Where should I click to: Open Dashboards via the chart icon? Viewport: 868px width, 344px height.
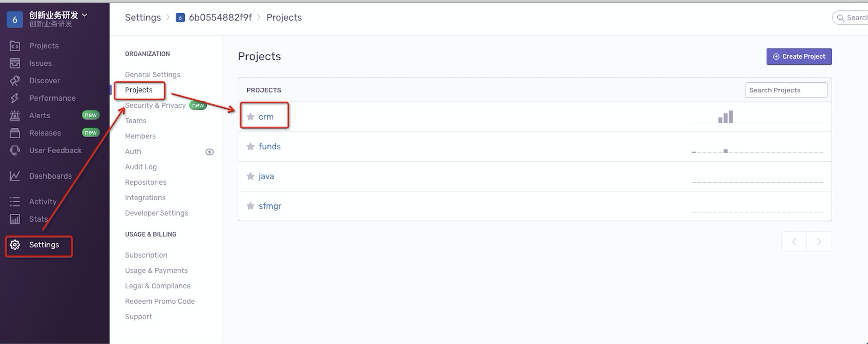pyautogui.click(x=15, y=176)
